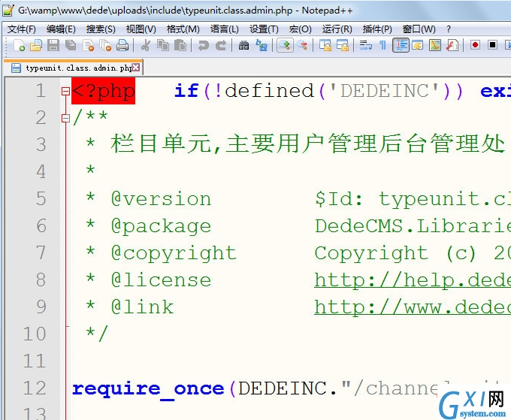Click the Copy toolbar icon
The image size is (511, 420).
[162, 45]
